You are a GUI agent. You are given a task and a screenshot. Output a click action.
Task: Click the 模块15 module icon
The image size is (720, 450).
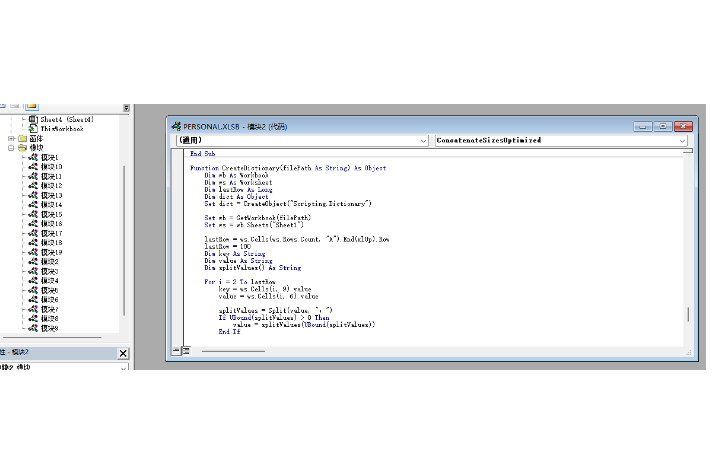(33, 214)
